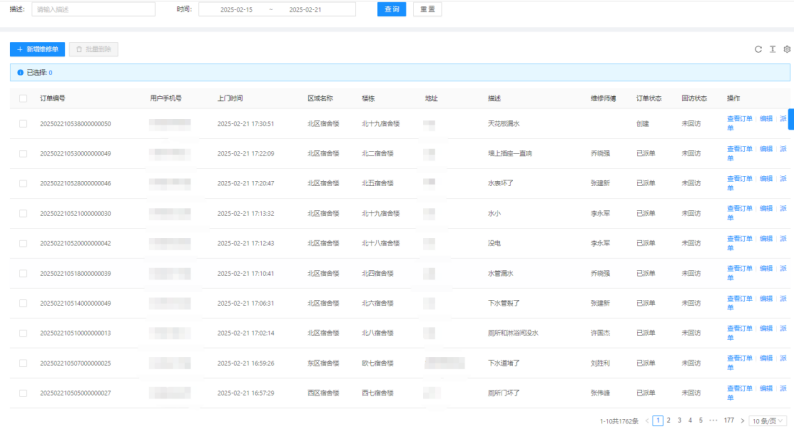Toggle the select-all checkbox in table header

(22, 98)
